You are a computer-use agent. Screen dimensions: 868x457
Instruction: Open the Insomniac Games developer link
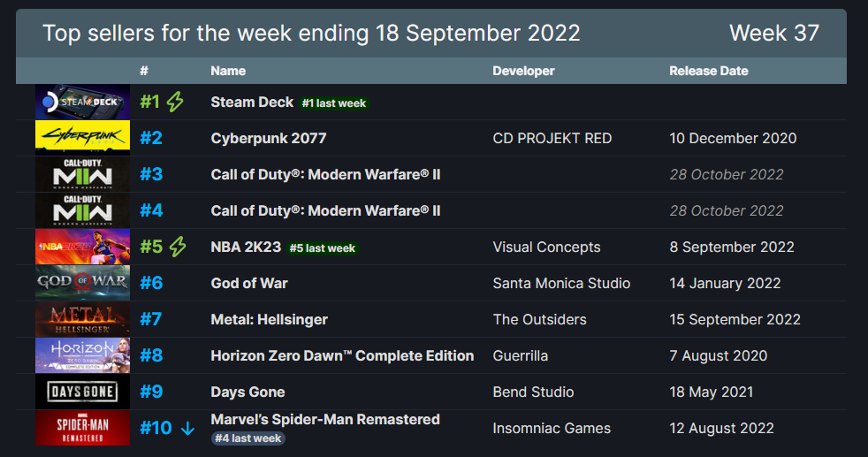point(552,428)
